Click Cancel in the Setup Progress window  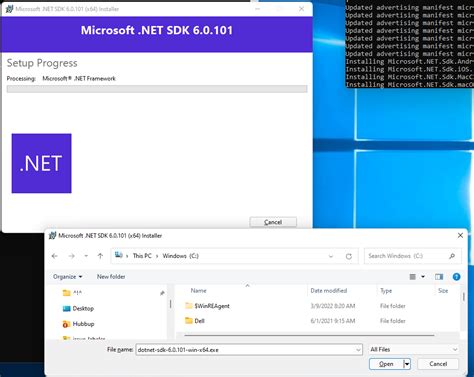[x=273, y=222]
